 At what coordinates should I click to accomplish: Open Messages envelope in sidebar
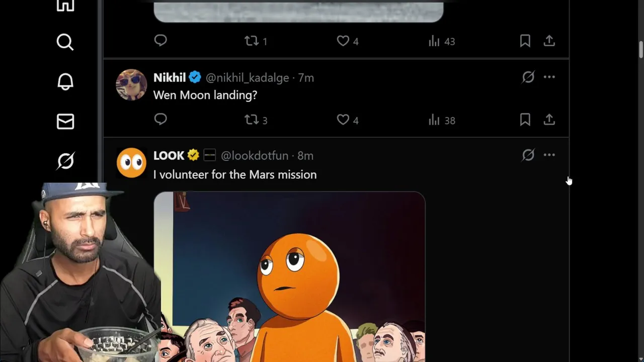tap(65, 122)
